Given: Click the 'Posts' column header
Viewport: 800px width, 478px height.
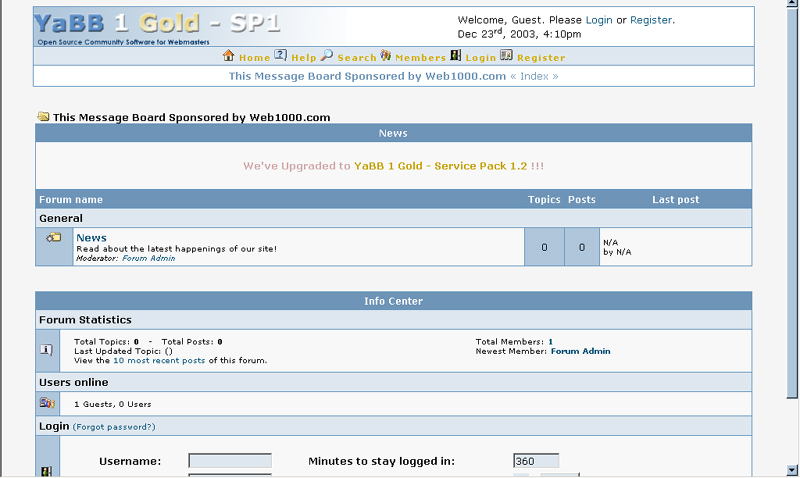Looking at the screenshot, I should pyautogui.click(x=582, y=199).
